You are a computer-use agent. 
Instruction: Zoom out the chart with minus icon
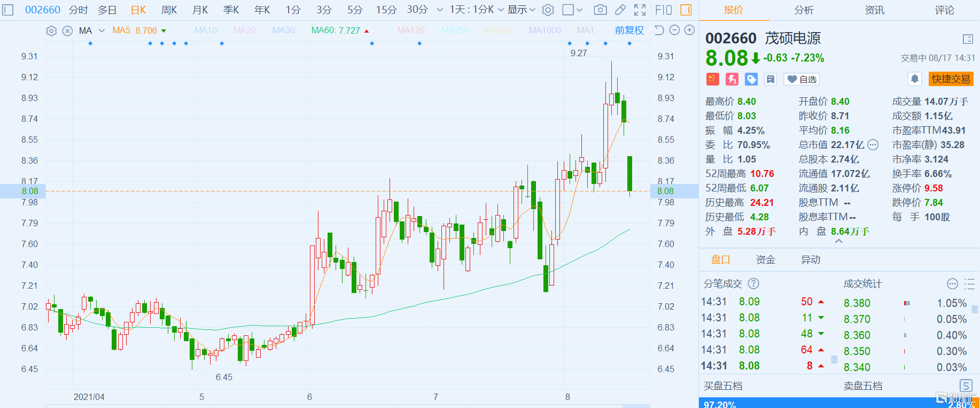coord(674,30)
